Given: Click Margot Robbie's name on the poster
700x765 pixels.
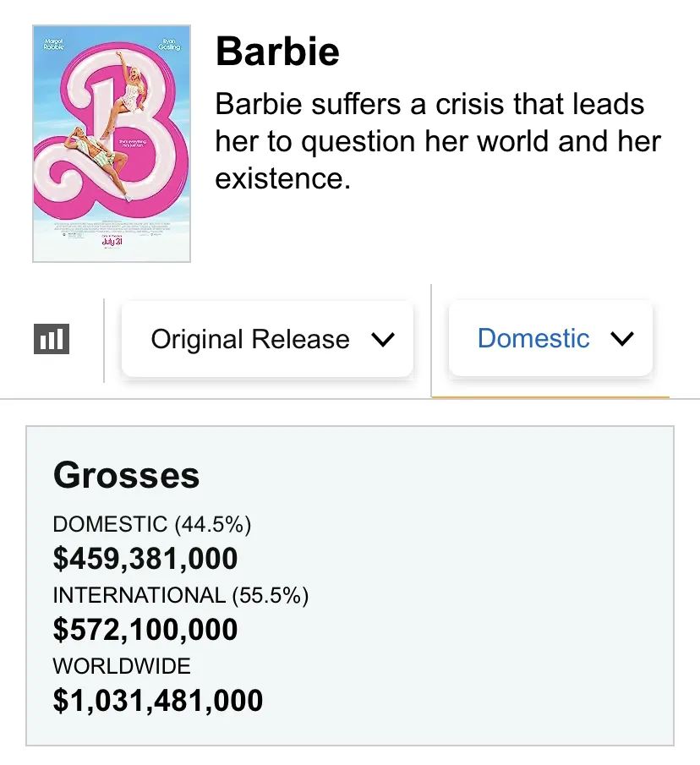Looking at the screenshot, I should tap(52, 43).
